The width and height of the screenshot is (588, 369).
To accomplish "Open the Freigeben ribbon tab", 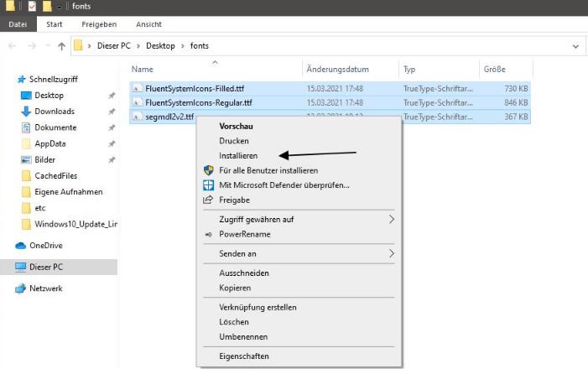I will pos(99,24).
